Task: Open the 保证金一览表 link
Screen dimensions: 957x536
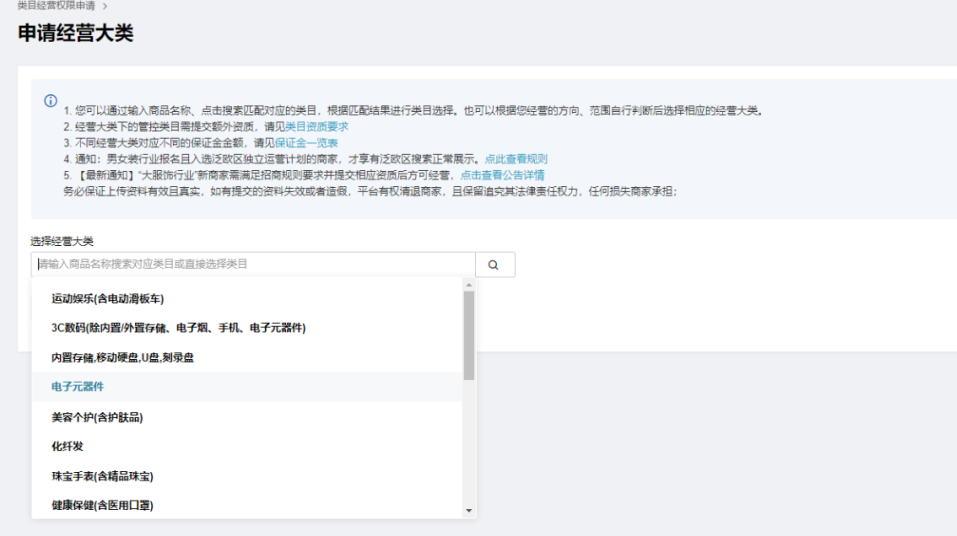Action: (x=306, y=143)
